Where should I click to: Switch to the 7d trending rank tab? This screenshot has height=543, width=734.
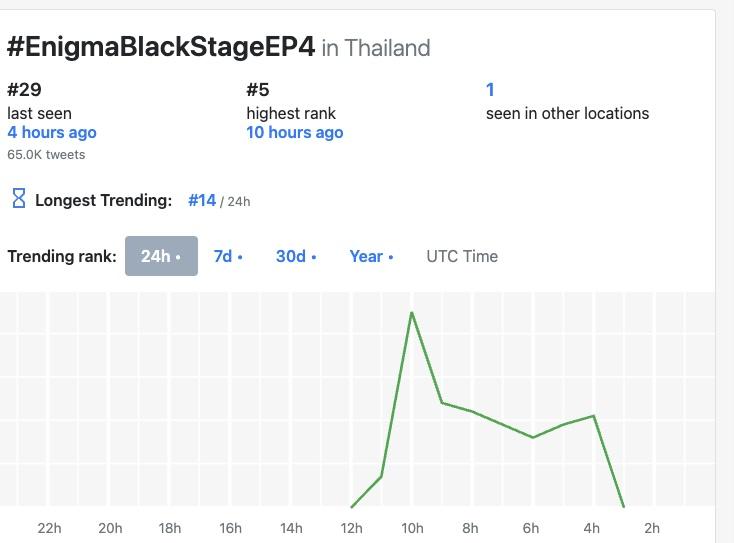228,257
